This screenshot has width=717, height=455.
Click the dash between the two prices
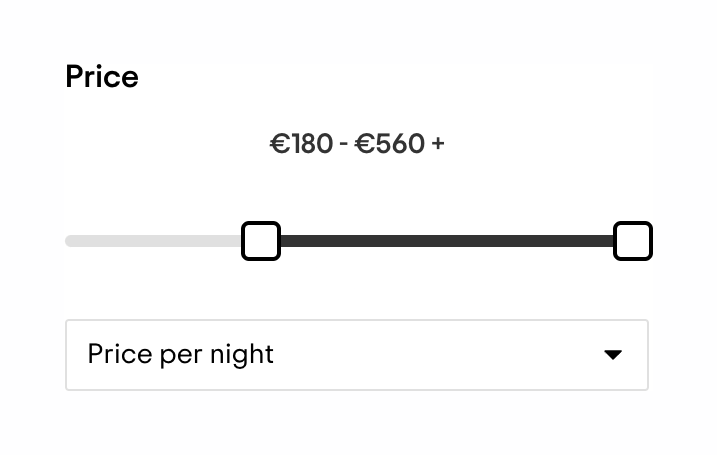344,144
